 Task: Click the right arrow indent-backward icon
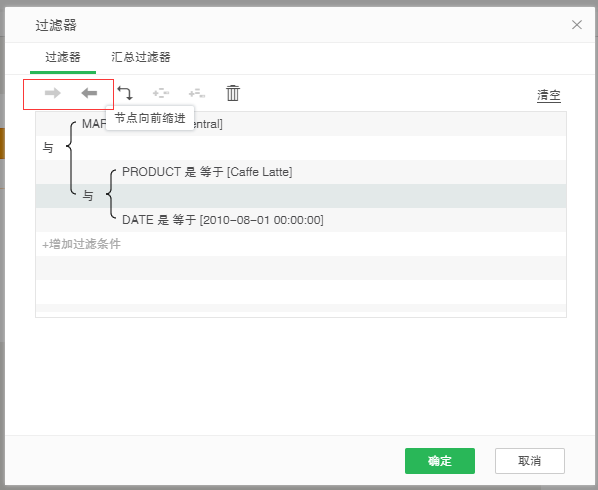53,93
